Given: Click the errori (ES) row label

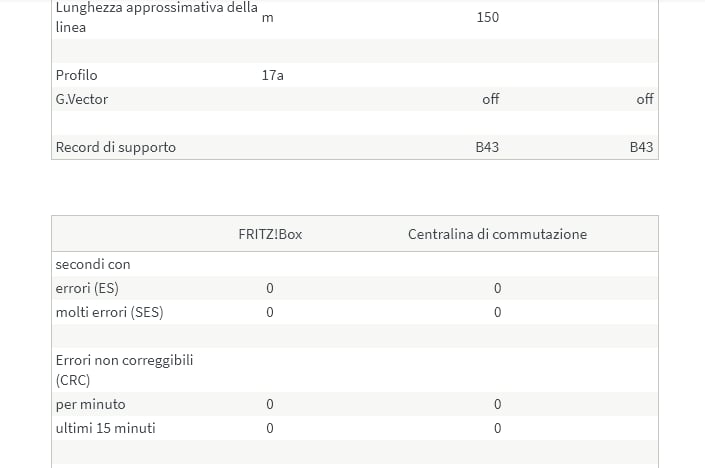Looking at the screenshot, I should [87, 288].
